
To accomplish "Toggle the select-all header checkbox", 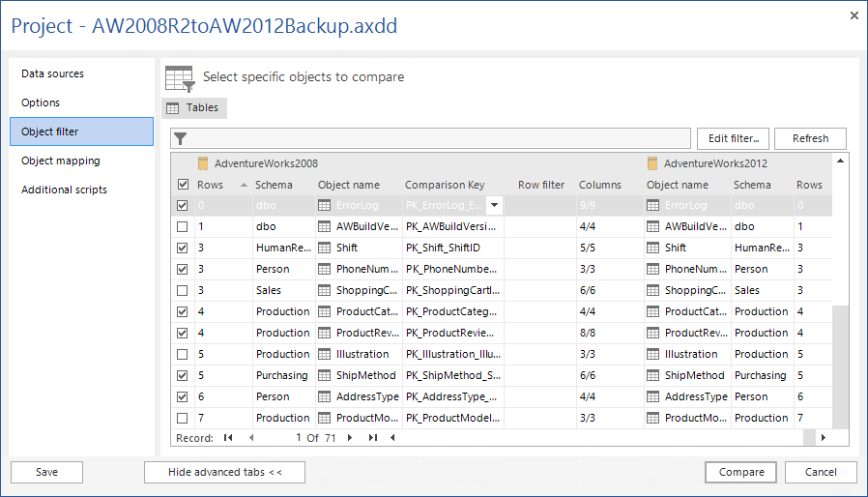I will point(183,185).
